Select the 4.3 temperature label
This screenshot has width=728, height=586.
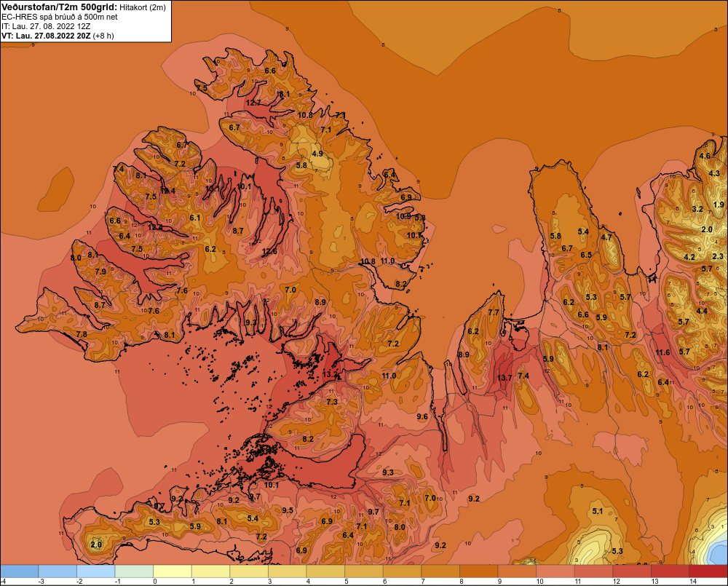714,173
